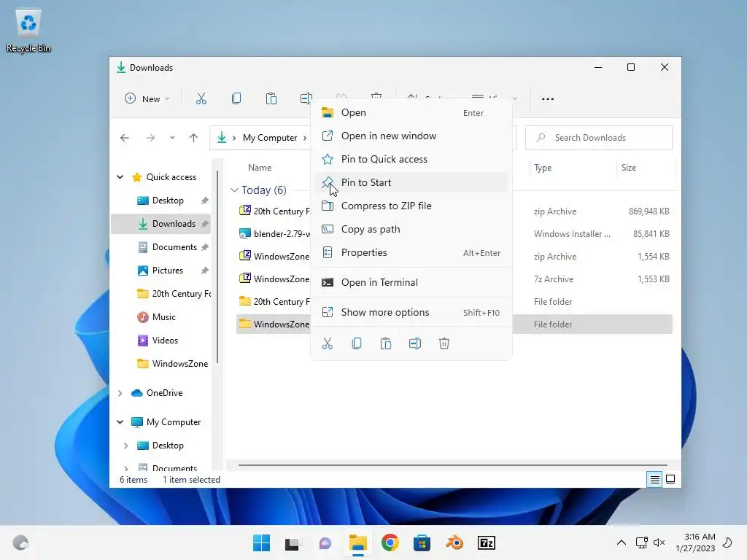This screenshot has width=747, height=560.
Task: Click the Delete trash icon in context menu
Action: (444, 343)
